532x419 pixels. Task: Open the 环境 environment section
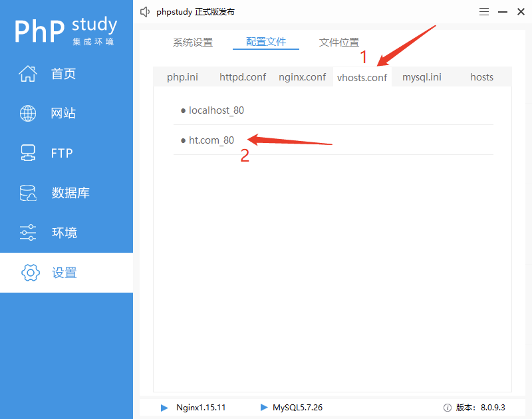pyautogui.click(x=66, y=233)
